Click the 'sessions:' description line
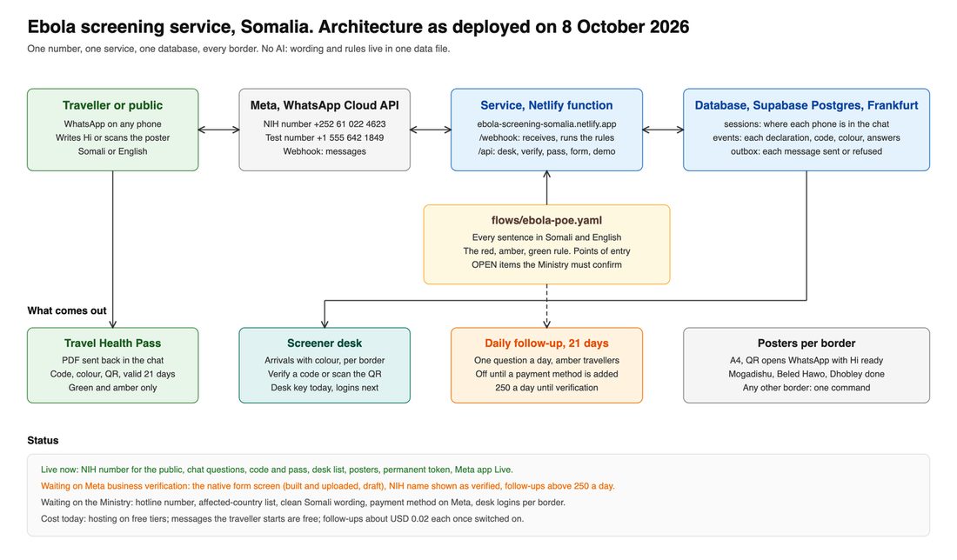Image resolution: width=957 pixels, height=560 pixels. point(806,123)
